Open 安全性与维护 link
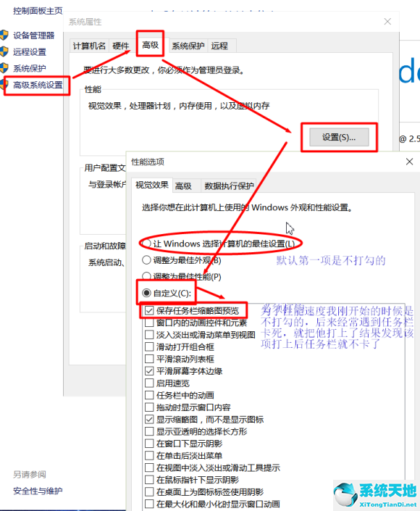The width and height of the screenshot is (420, 511). 38,491
